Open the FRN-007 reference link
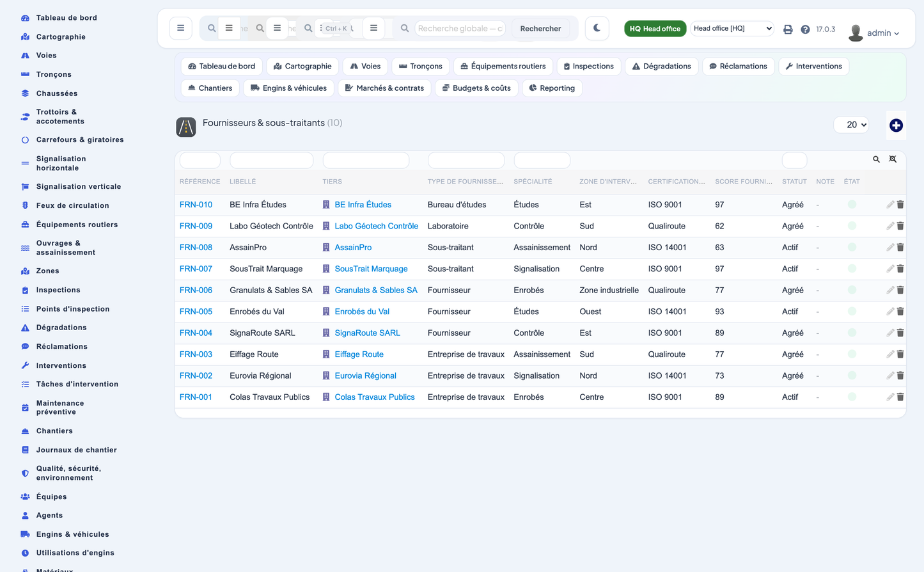 [x=196, y=269]
